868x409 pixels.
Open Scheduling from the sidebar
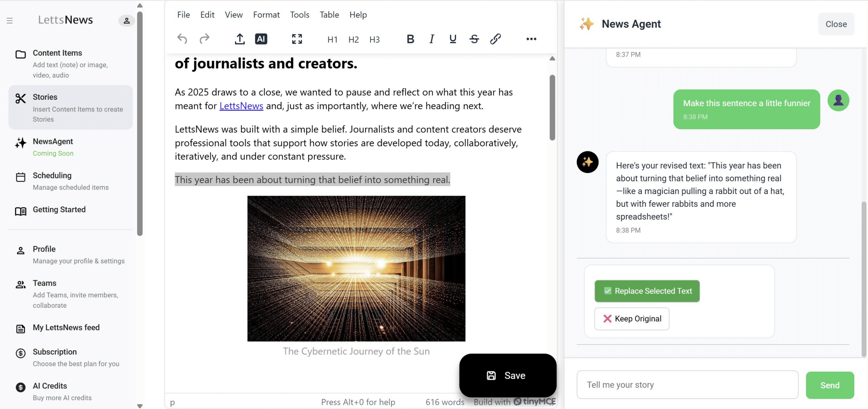[52, 176]
